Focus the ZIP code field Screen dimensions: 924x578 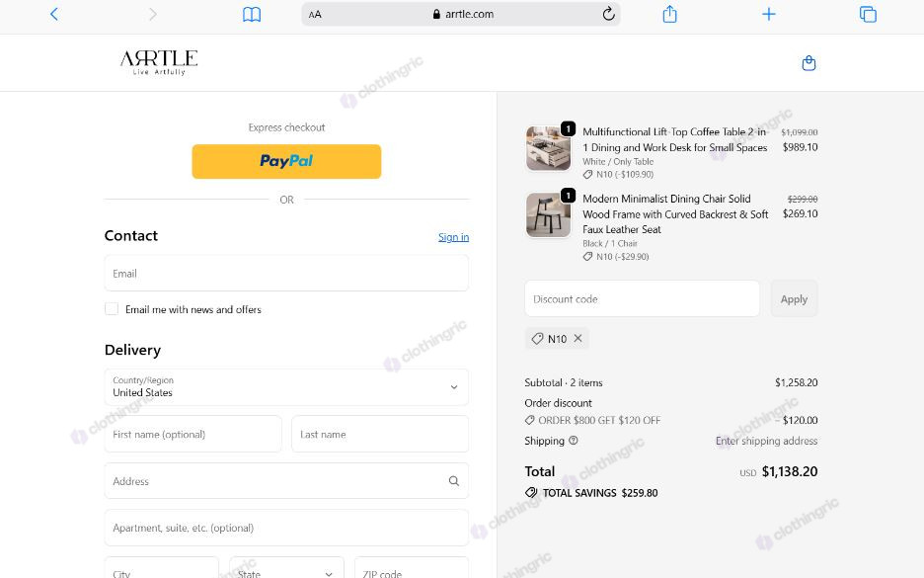[x=412, y=570]
